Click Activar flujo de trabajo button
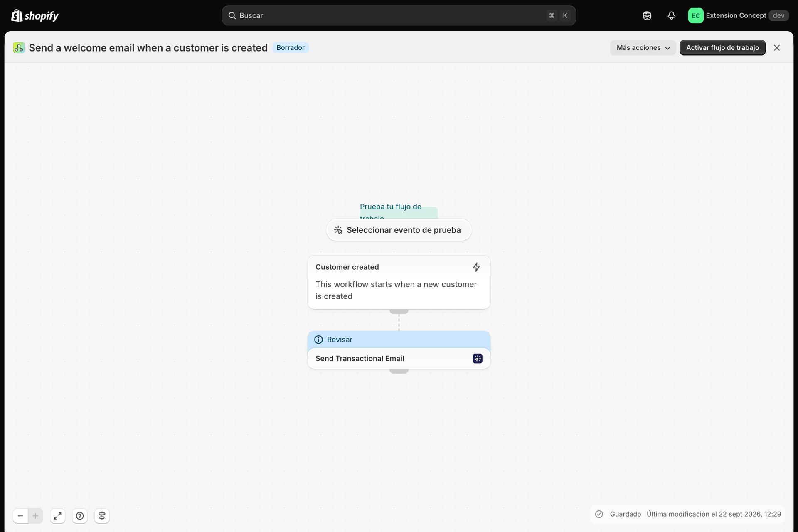798x532 pixels. [x=722, y=48]
